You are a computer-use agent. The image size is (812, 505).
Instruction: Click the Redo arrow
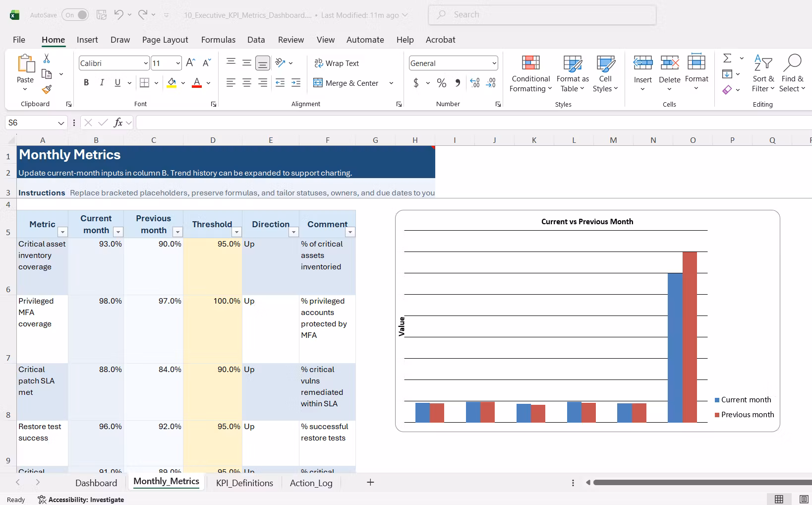(x=143, y=14)
